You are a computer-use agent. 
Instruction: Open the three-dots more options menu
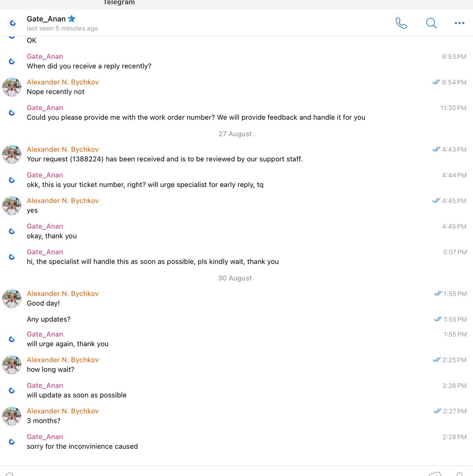[459, 23]
